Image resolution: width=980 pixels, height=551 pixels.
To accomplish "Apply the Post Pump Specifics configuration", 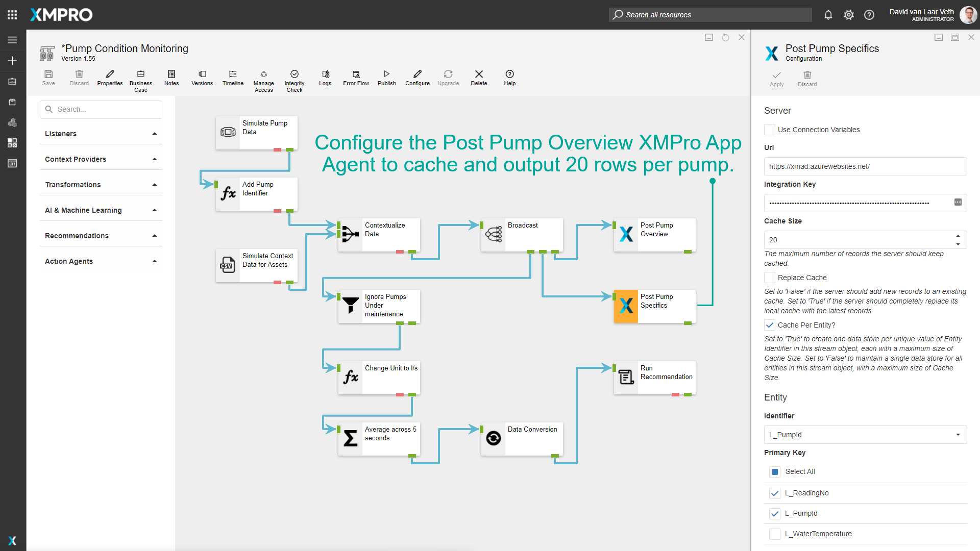I will point(777,79).
